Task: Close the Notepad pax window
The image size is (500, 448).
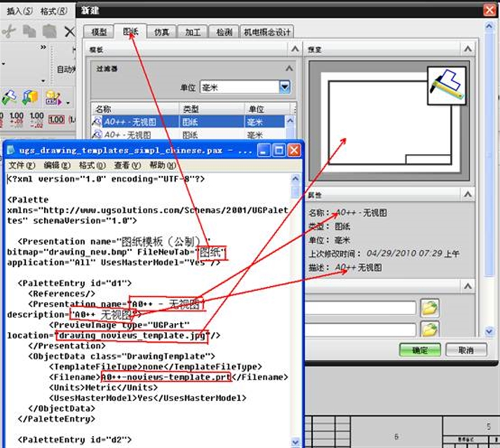Action: tap(294, 150)
